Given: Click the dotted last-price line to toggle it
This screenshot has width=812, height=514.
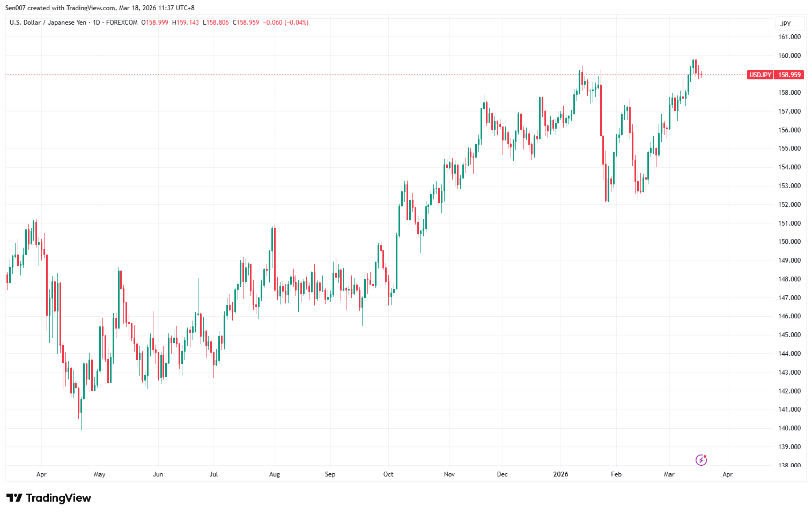Looking at the screenshot, I should 375,74.
